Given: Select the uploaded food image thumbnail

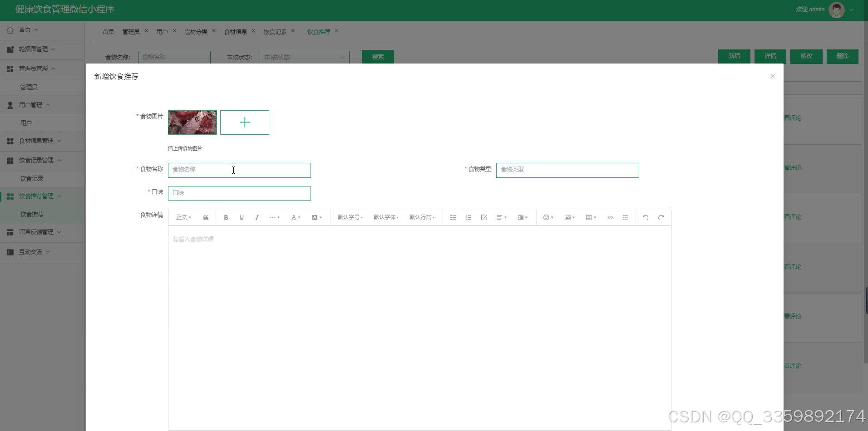Looking at the screenshot, I should point(192,122).
